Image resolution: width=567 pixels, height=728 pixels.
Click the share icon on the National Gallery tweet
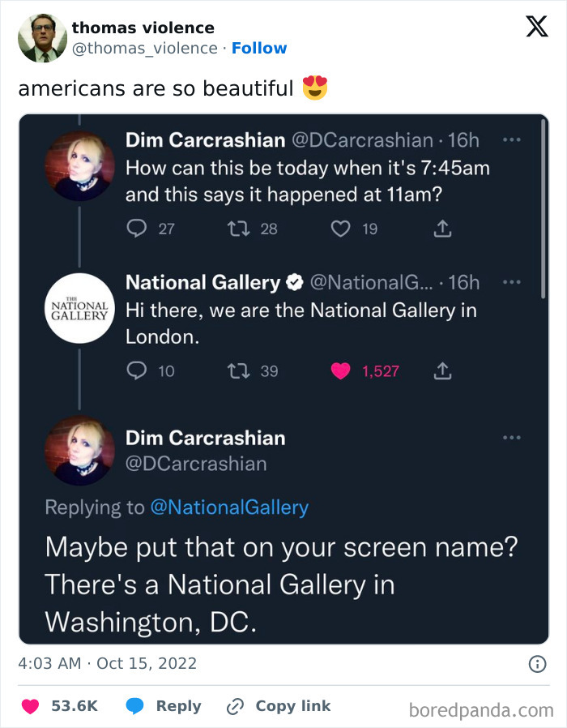[442, 370]
